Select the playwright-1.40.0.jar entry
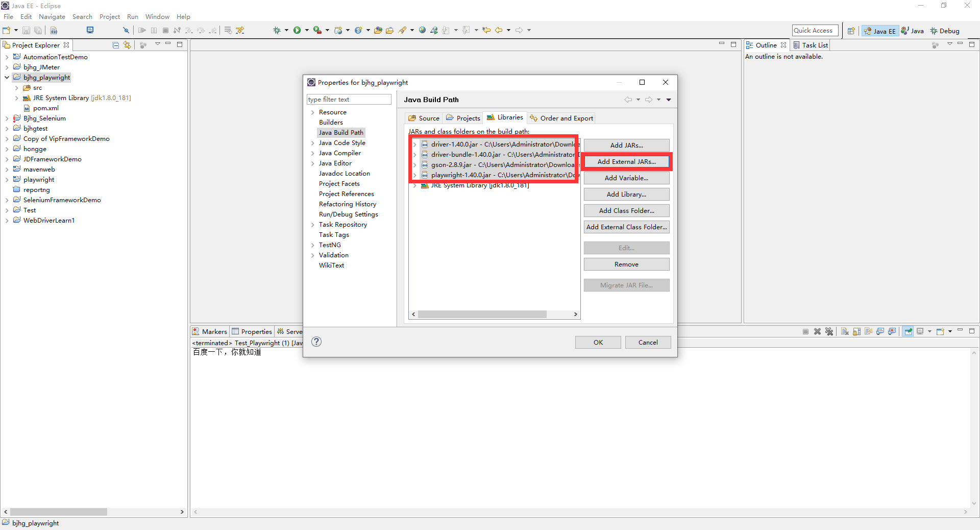The image size is (980, 530). pyautogui.click(x=500, y=175)
